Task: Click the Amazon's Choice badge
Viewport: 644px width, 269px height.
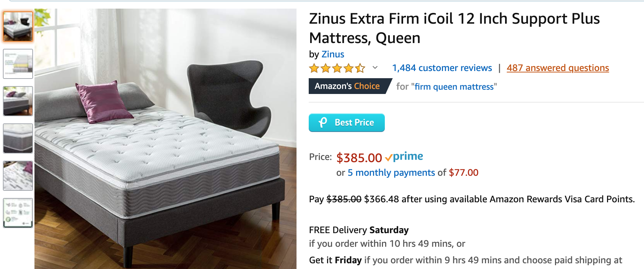Action: click(x=347, y=86)
